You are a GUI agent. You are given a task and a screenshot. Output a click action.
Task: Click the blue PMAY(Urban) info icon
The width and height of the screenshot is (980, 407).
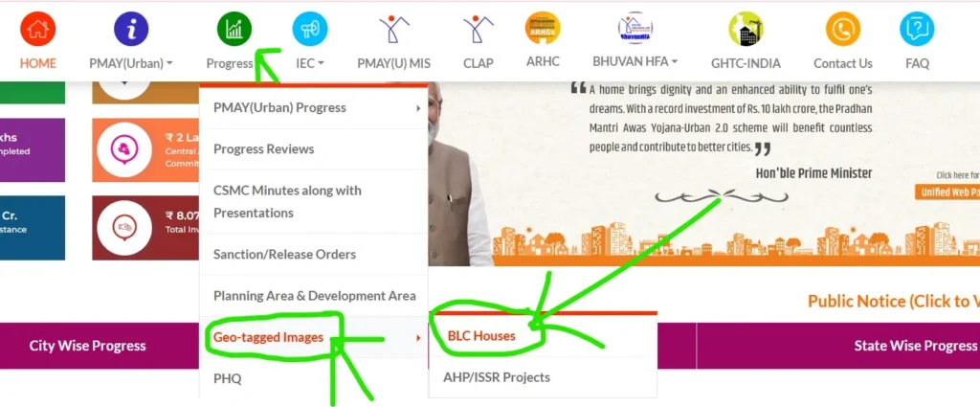coord(131,29)
